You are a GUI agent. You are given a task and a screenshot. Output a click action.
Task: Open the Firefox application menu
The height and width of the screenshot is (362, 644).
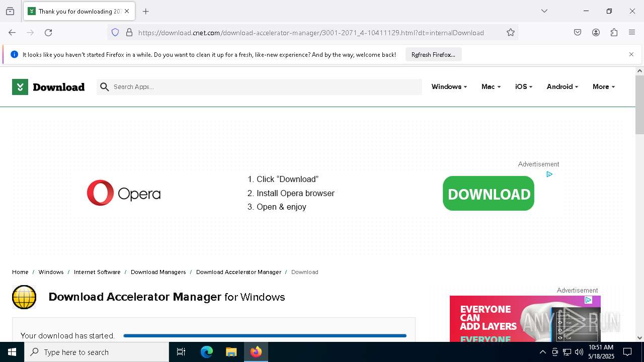coord(632,33)
